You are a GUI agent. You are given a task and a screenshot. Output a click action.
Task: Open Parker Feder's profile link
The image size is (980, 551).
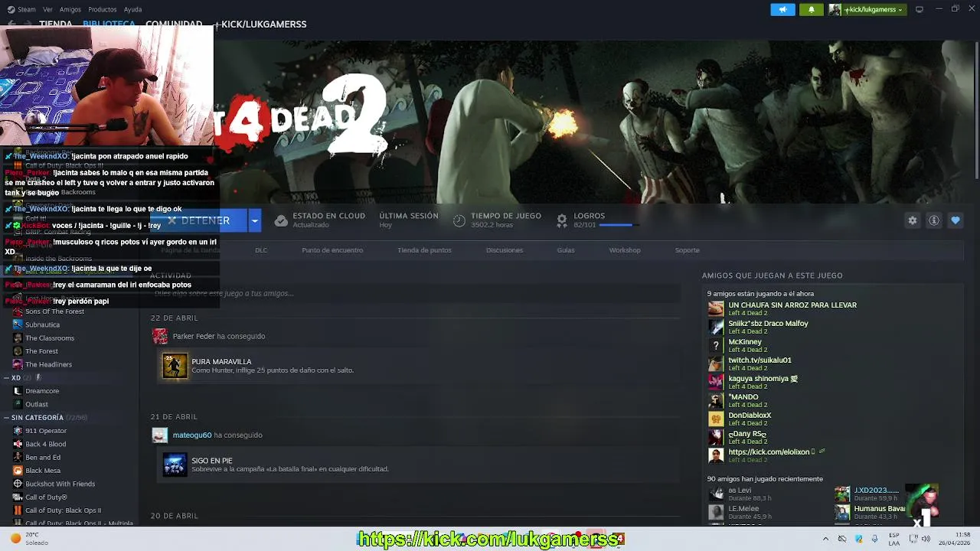(x=194, y=336)
